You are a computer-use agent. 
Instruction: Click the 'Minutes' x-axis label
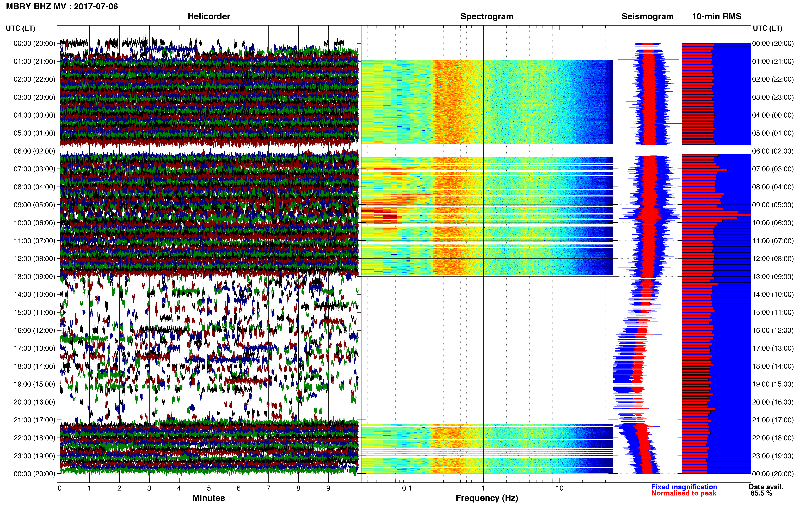(x=209, y=498)
